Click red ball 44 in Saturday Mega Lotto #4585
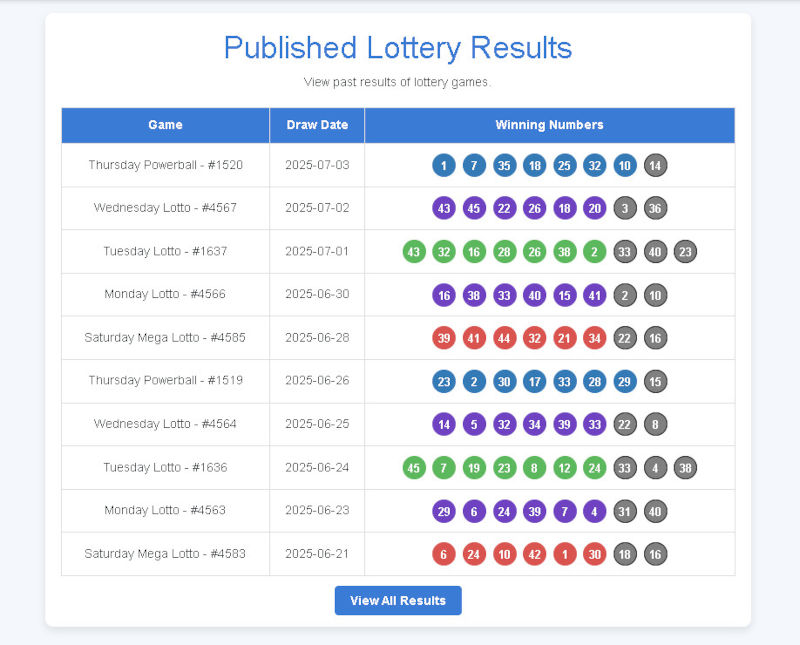The image size is (800, 645). (x=504, y=338)
